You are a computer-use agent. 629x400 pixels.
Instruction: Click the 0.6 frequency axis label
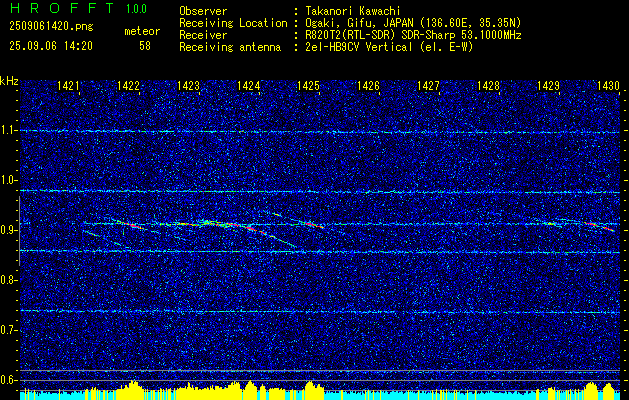[x=9, y=380]
